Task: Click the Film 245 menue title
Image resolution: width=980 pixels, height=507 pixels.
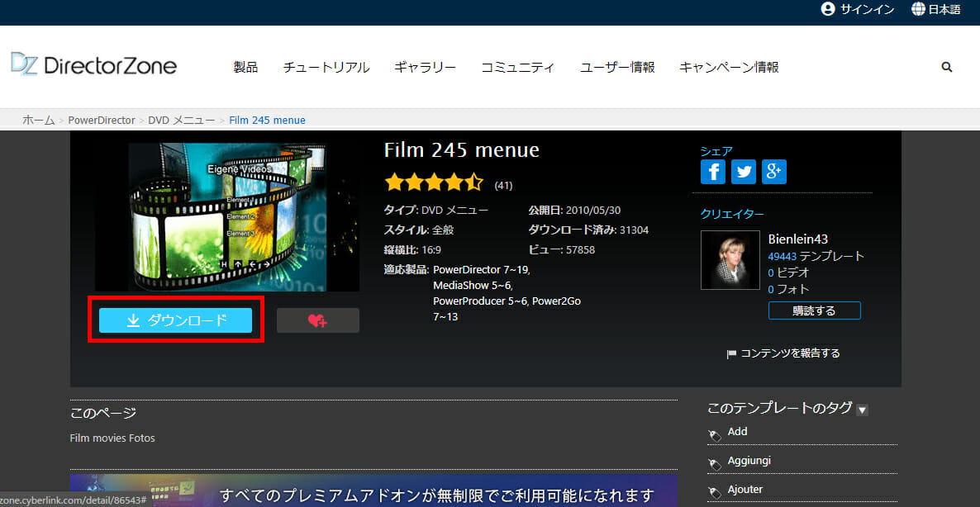Action: (461, 149)
